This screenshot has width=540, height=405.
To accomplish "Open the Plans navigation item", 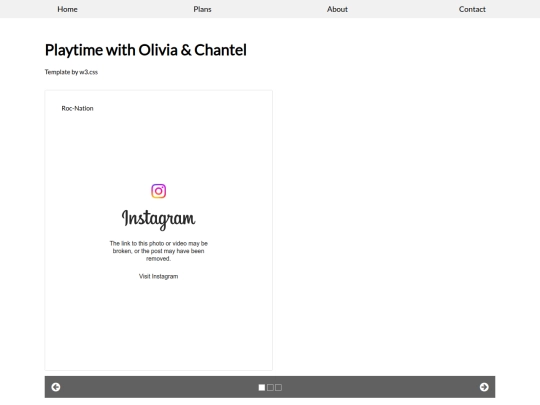I will coord(202,9).
